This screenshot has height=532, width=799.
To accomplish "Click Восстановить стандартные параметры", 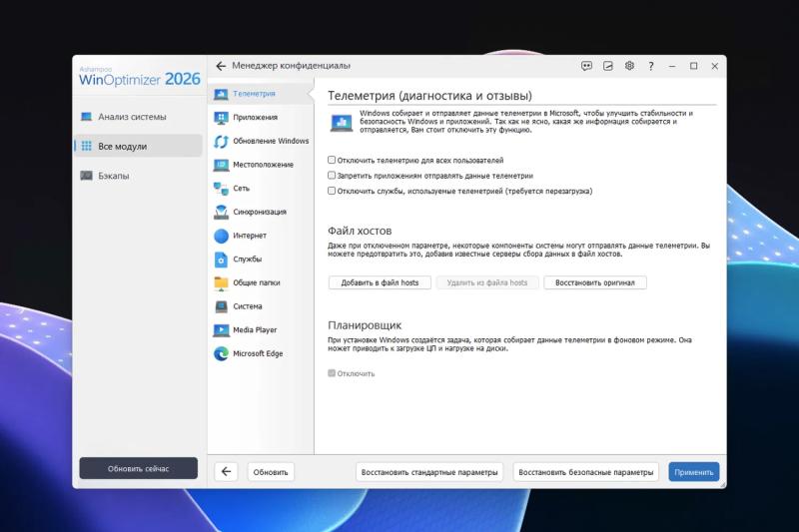I will pos(429,472).
